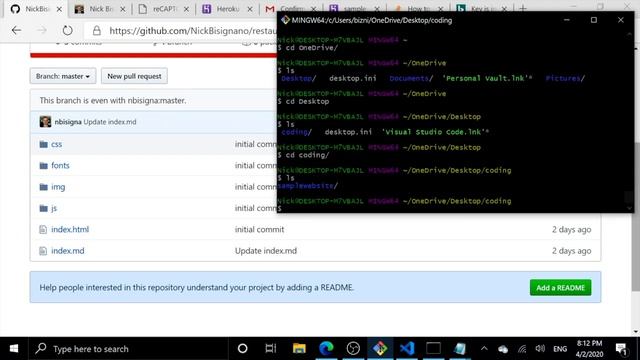
Task: Open the Wi-Fi network tray icon
Action: pyautogui.click(x=522, y=349)
